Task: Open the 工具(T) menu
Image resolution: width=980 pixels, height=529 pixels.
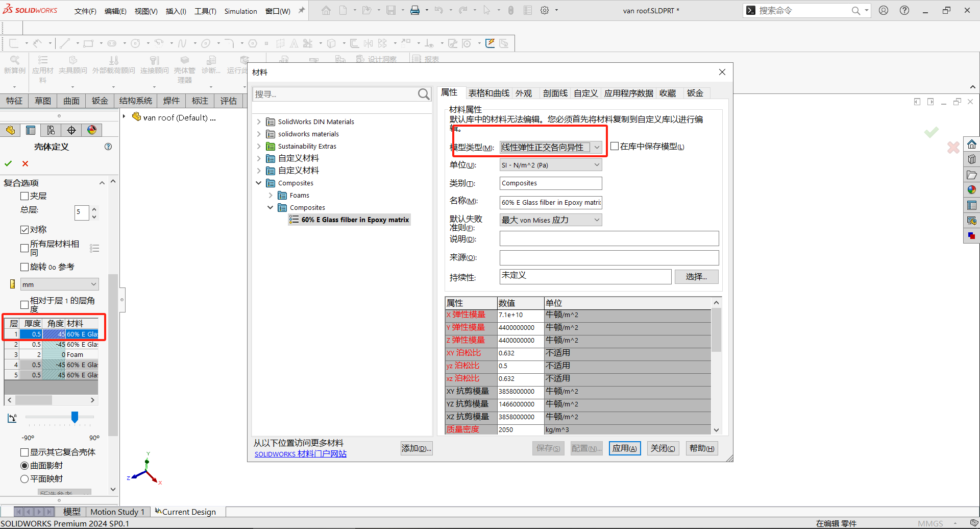Action: [x=205, y=11]
